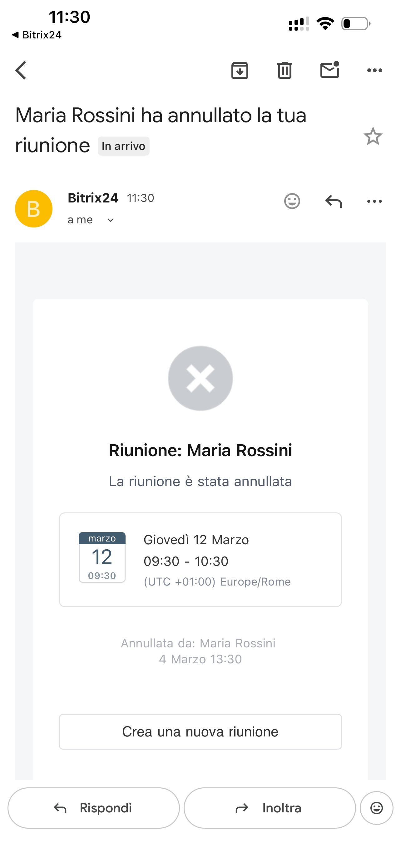Tap the grey cancelled X icon

(200, 378)
